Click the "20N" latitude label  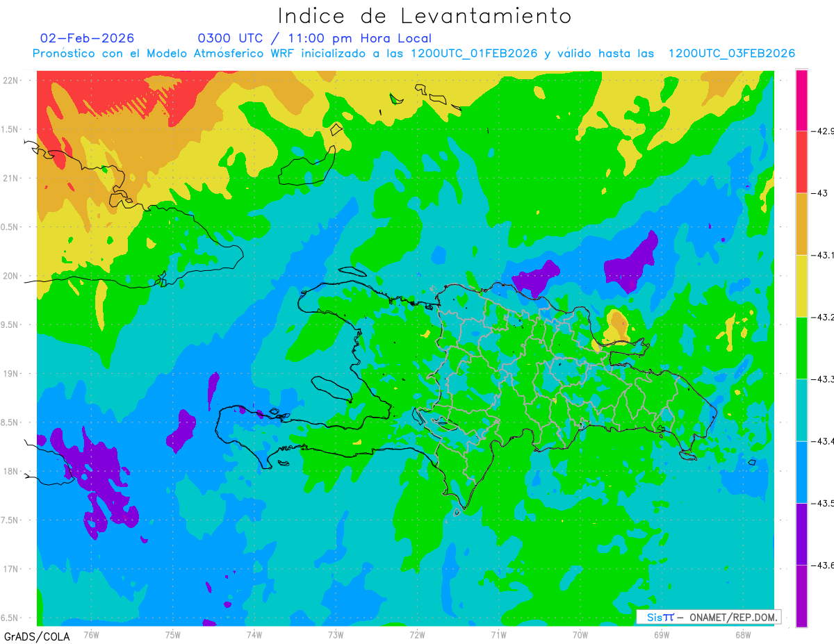coord(12,276)
